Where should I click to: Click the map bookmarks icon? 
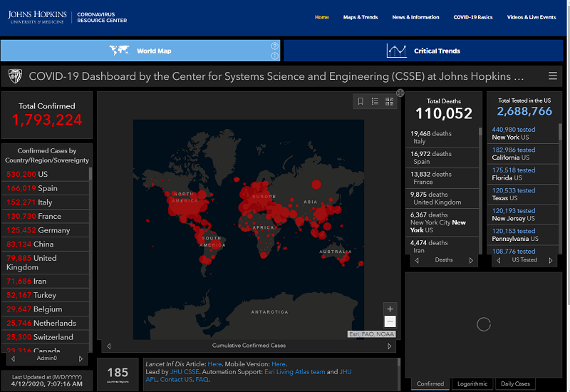click(x=361, y=102)
